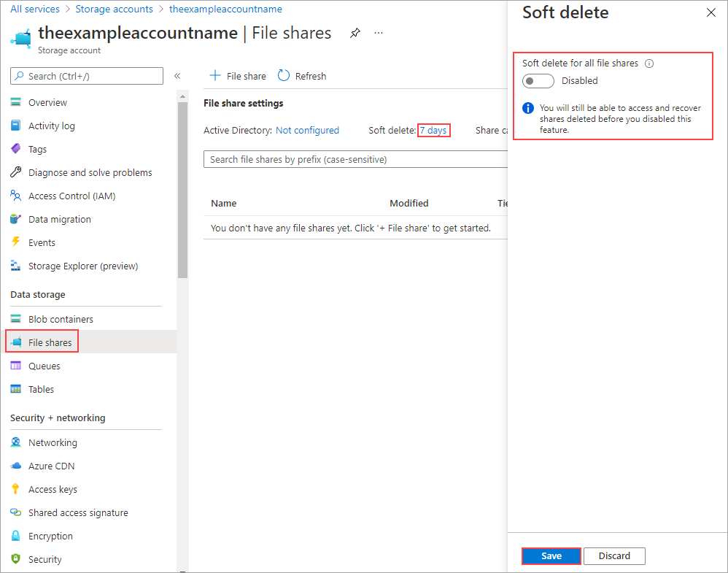The image size is (728, 573).
Task: Open the more options ellipsis menu
Action: (378, 34)
